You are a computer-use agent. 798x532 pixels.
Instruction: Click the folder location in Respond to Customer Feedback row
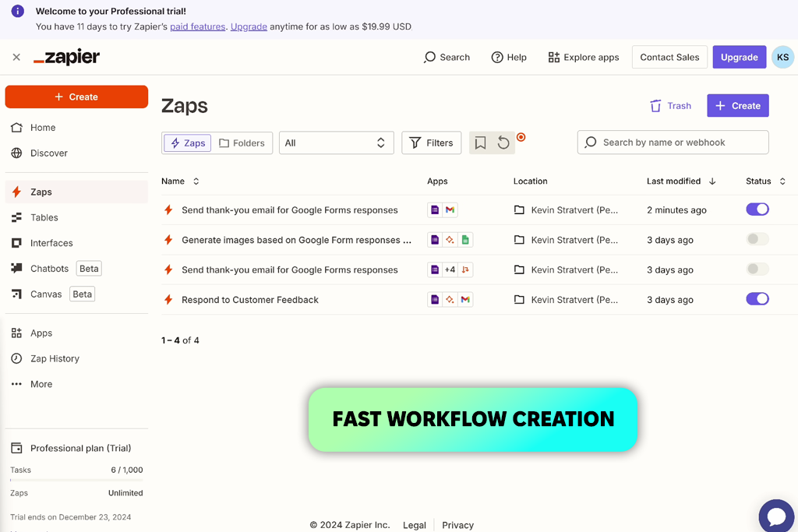(566, 300)
